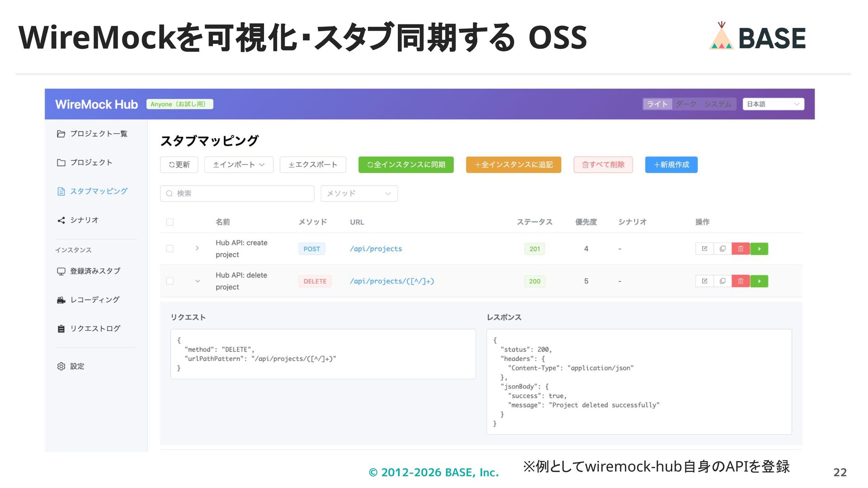
Task: Switch theme to ダーク
Action: [x=686, y=104]
